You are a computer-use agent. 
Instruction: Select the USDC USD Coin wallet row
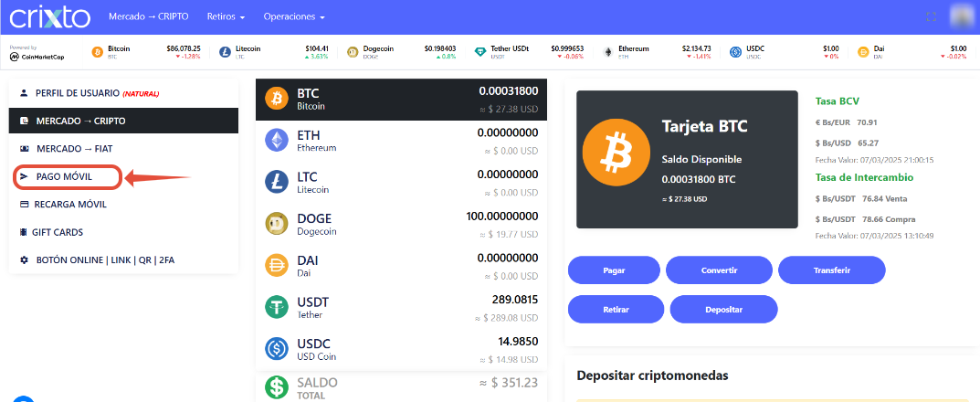click(x=401, y=350)
